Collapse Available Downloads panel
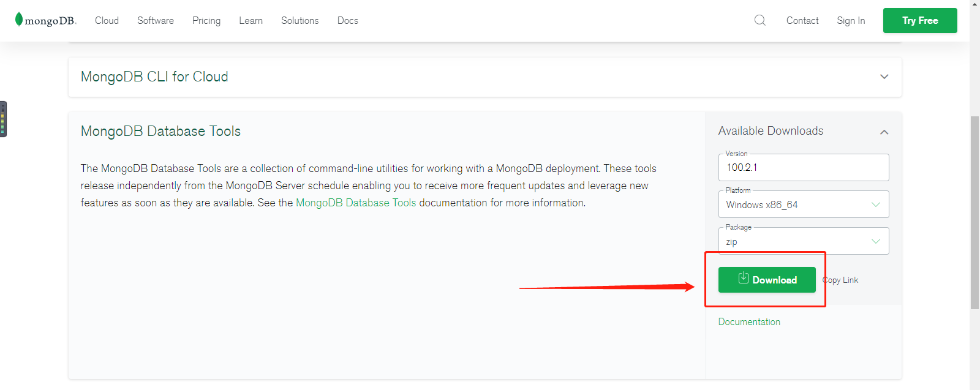 pyautogui.click(x=884, y=132)
